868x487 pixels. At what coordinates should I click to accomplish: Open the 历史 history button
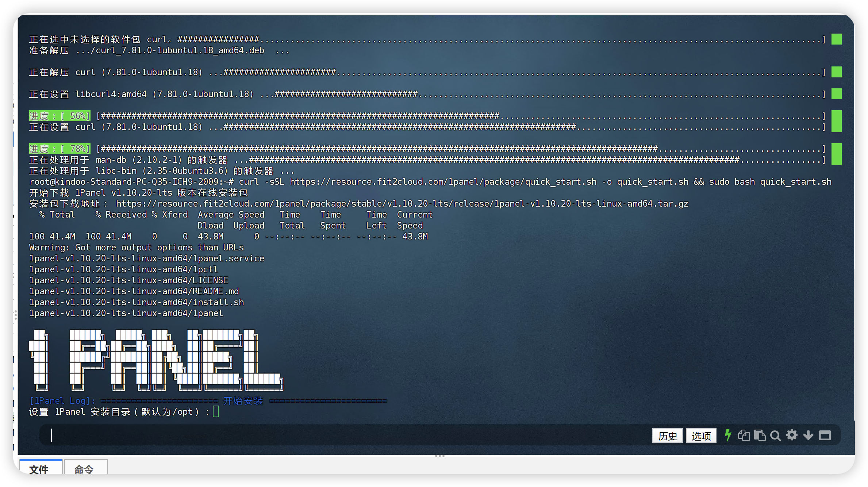668,436
